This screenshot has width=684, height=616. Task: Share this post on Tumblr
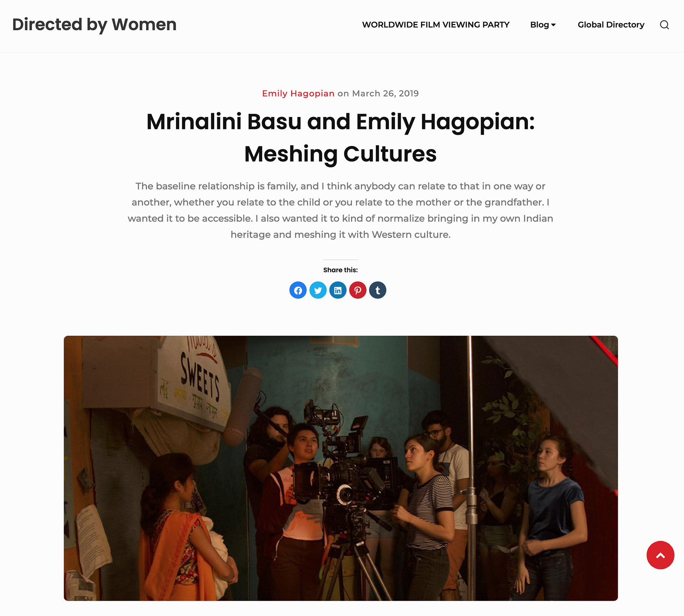click(378, 290)
